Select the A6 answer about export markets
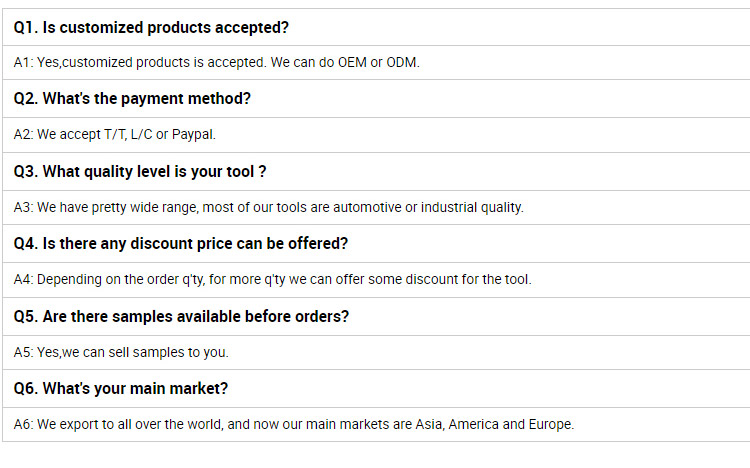The image size is (750, 468). 294,424
